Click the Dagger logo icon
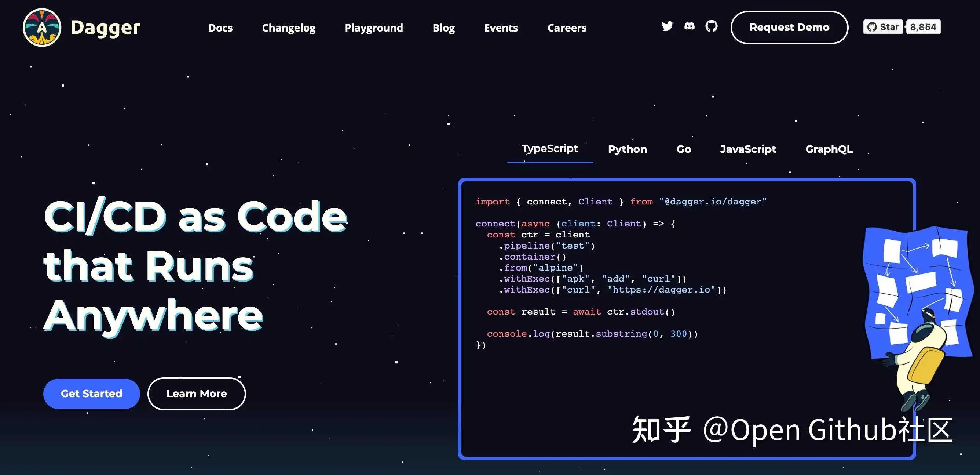The image size is (980, 475). pos(42,28)
